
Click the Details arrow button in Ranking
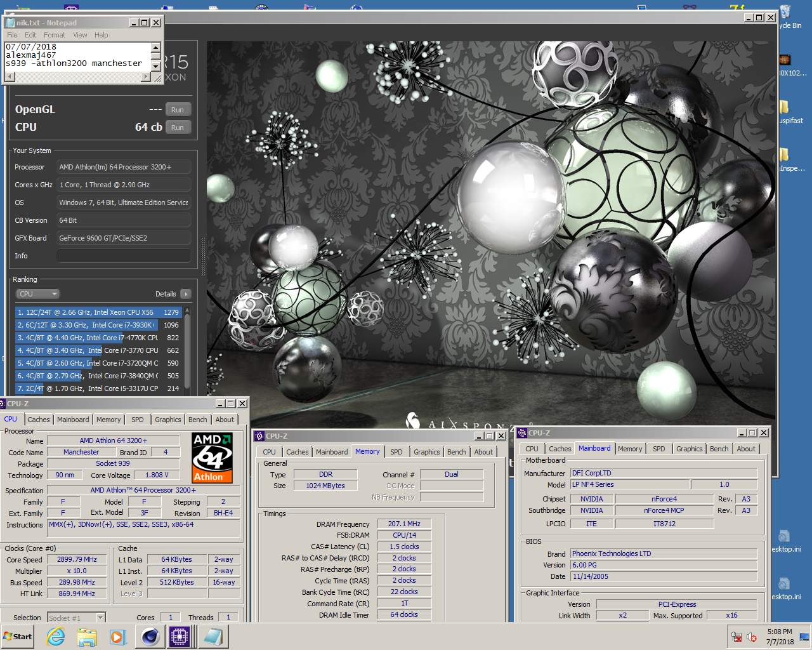pyautogui.click(x=186, y=294)
